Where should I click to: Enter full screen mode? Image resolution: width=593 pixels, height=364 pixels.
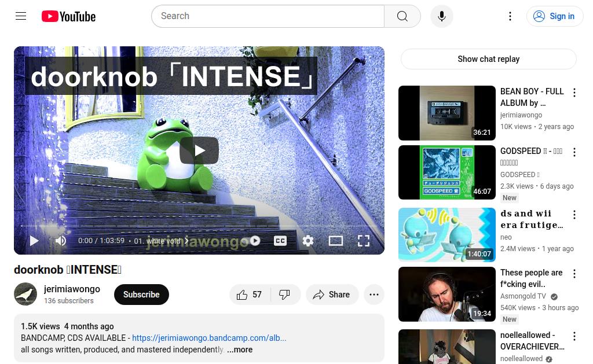click(x=364, y=241)
